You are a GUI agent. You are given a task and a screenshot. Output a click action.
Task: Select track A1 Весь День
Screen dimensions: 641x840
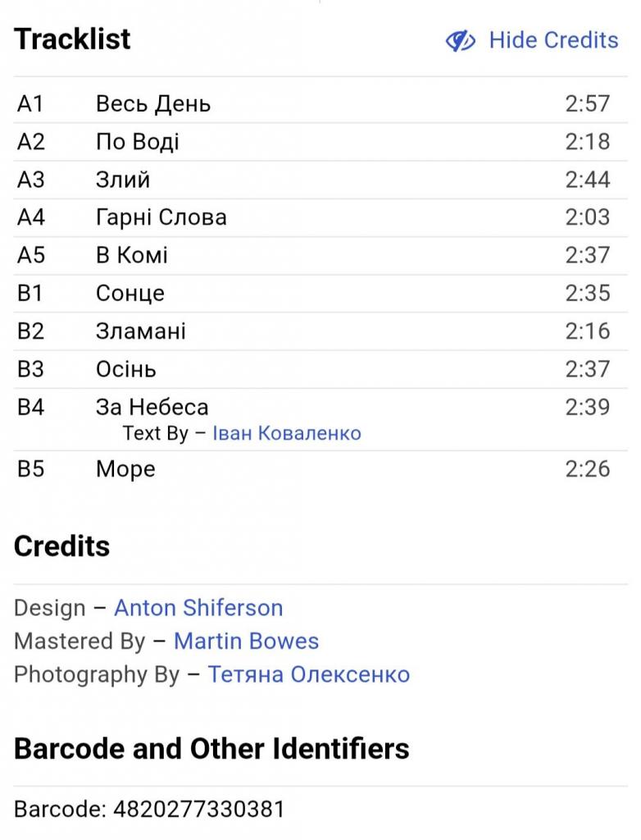coord(153,104)
